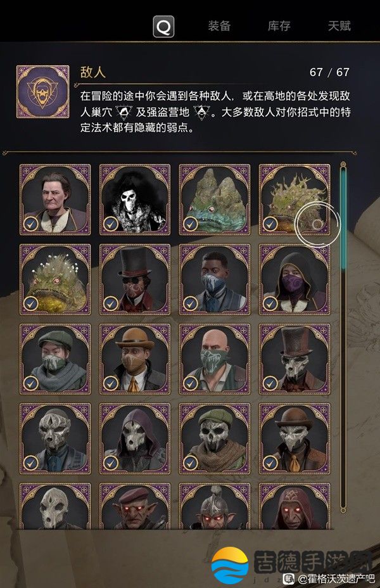Switch to the 库存 tab

pos(279,26)
